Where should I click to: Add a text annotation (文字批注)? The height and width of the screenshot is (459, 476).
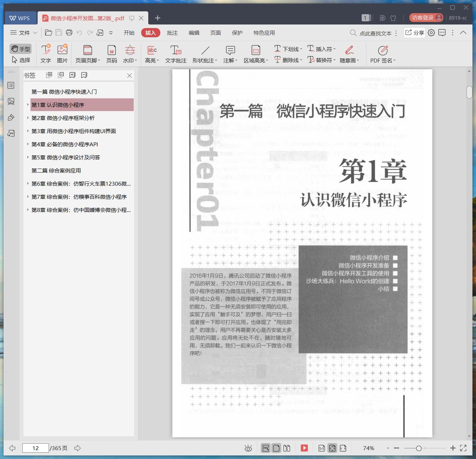click(x=176, y=54)
